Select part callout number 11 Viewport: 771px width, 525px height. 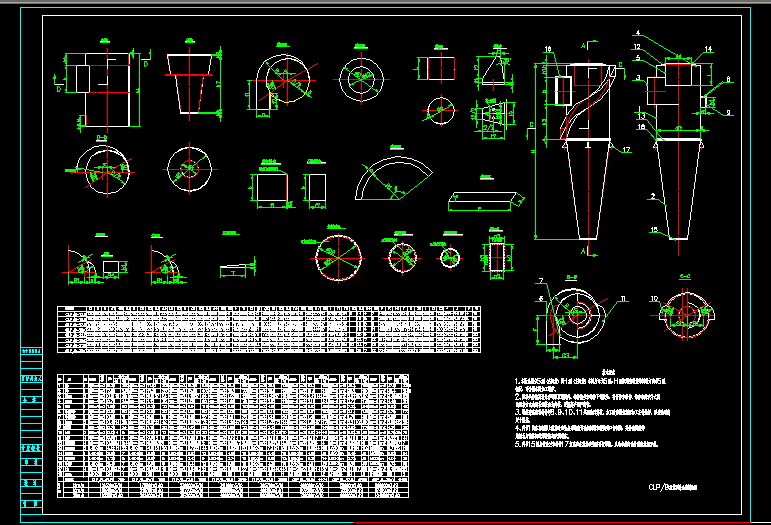(x=623, y=298)
